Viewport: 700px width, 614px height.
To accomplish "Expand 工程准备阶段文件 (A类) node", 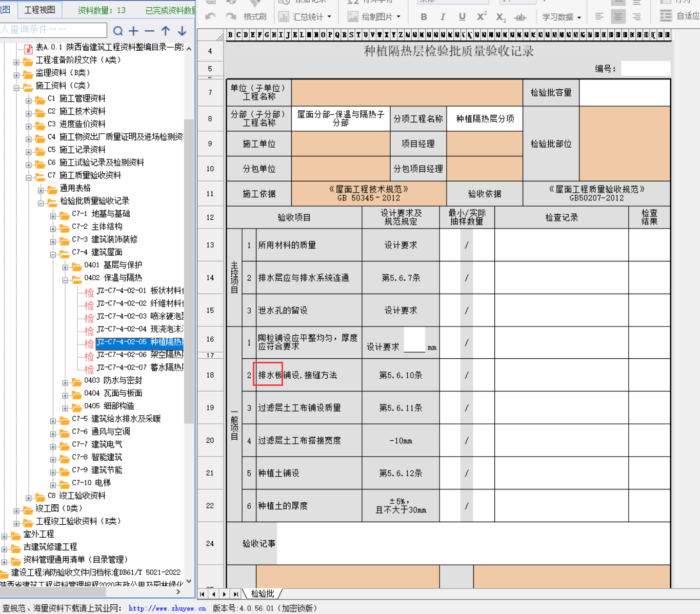I will [16, 62].
